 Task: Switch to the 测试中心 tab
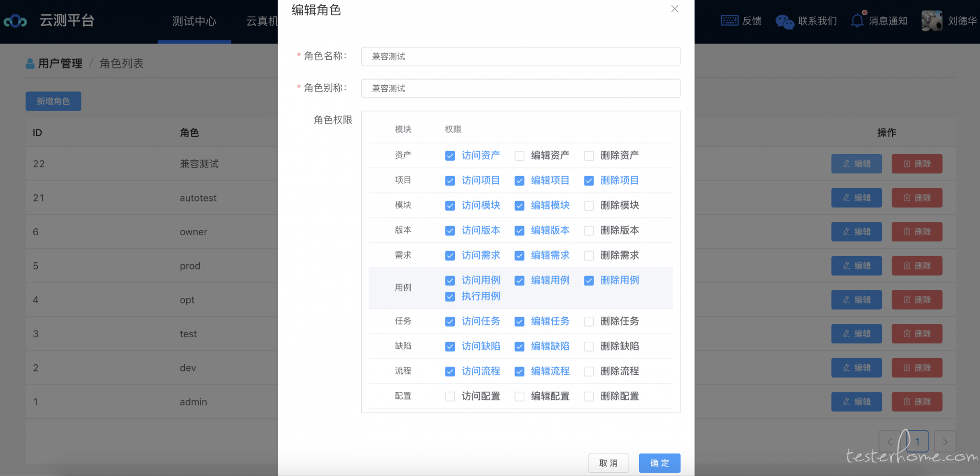(x=194, y=21)
